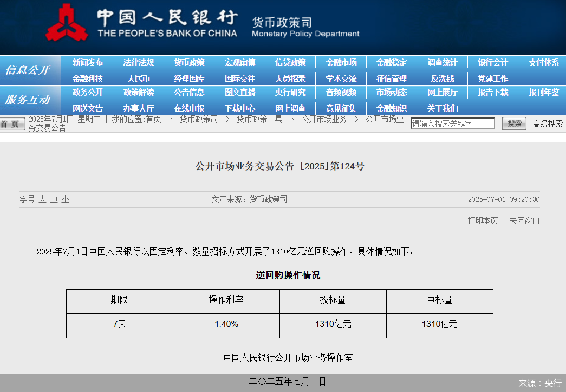Open the 音频视频 section

pos(341,93)
